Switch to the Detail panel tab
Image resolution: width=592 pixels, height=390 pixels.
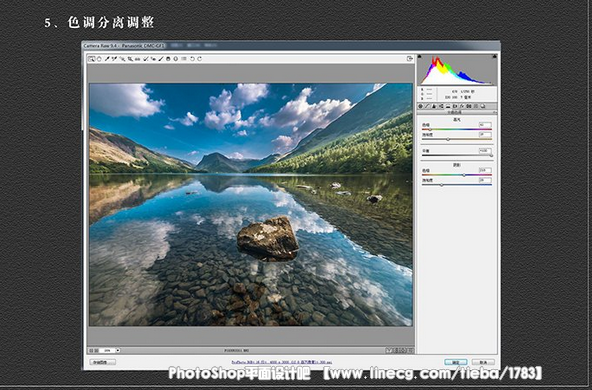(x=434, y=106)
